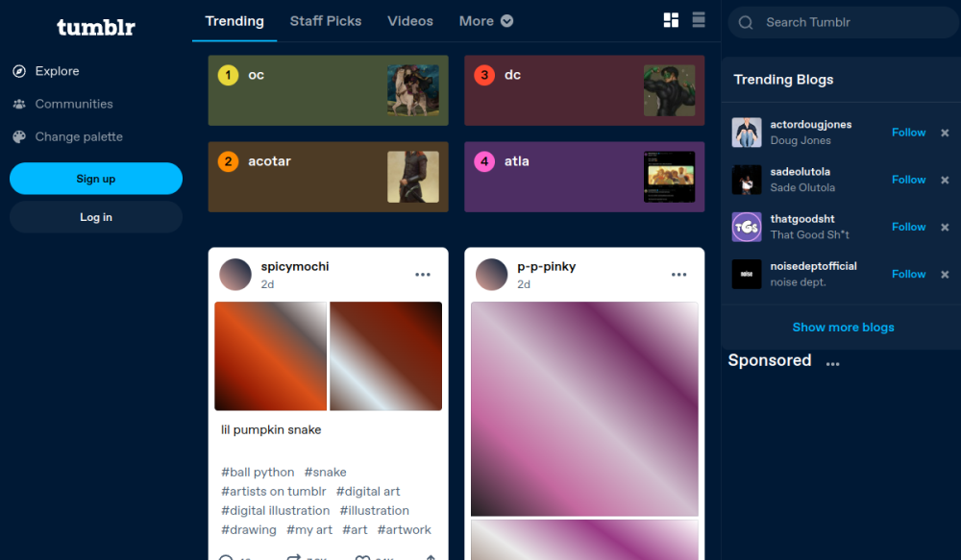Open second brown image in spicymochi post
This screenshot has width=961, height=560.
(x=386, y=356)
